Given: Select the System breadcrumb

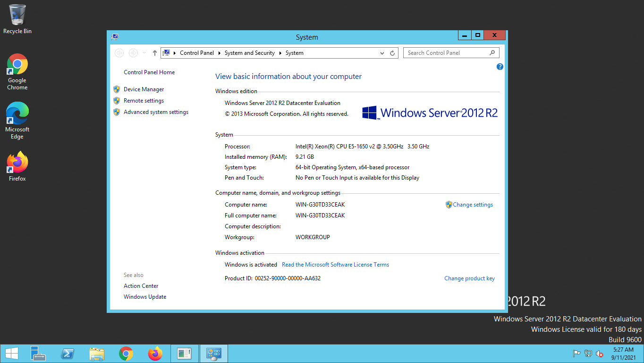Looking at the screenshot, I should (295, 53).
